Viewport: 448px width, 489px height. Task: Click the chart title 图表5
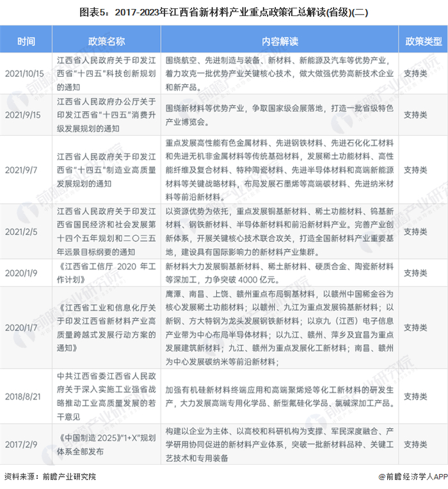pyautogui.click(x=224, y=12)
